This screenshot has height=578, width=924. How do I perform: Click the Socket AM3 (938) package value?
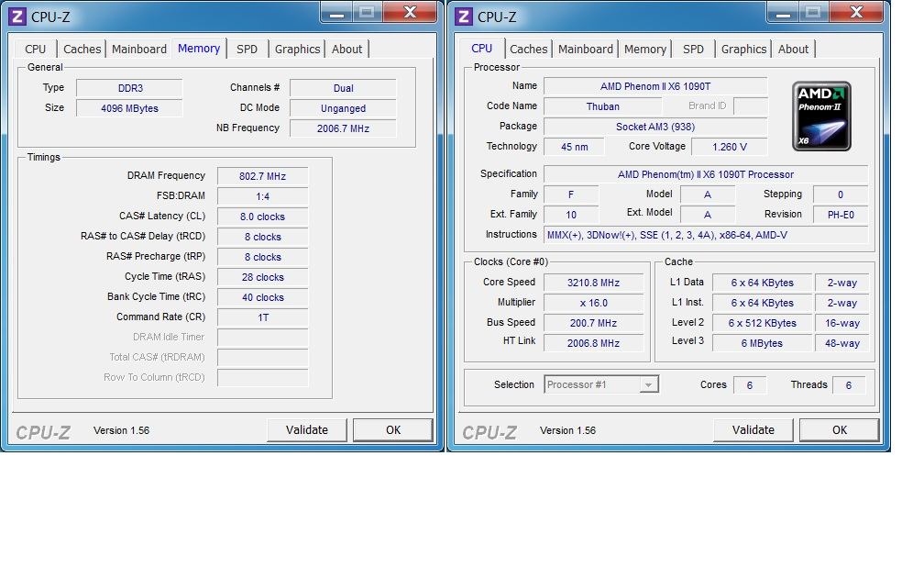[655, 127]
